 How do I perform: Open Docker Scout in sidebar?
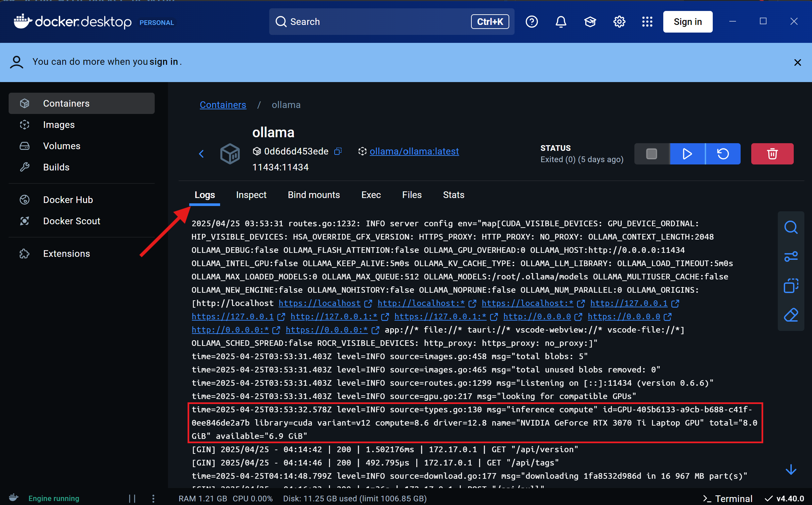coord(81,221)
